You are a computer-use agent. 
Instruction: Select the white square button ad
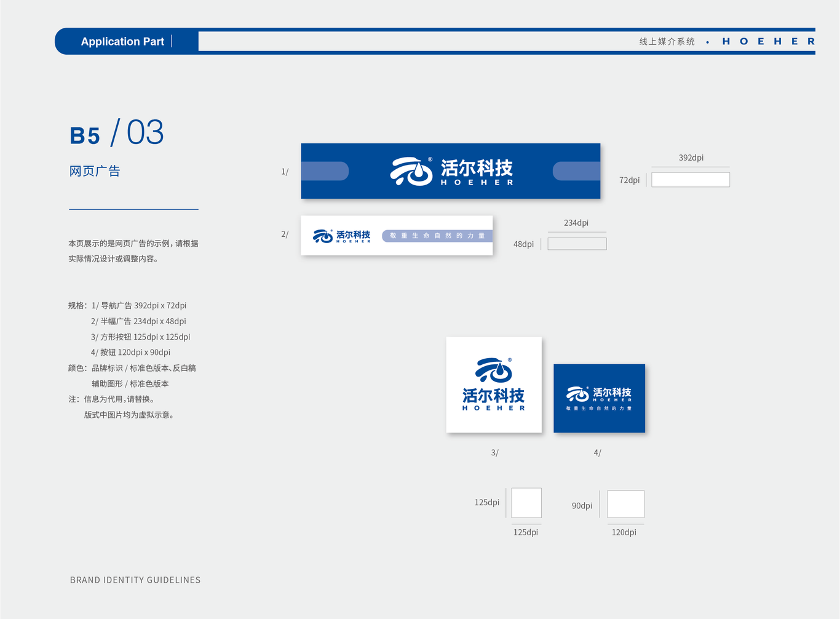[x=494, y=385]
